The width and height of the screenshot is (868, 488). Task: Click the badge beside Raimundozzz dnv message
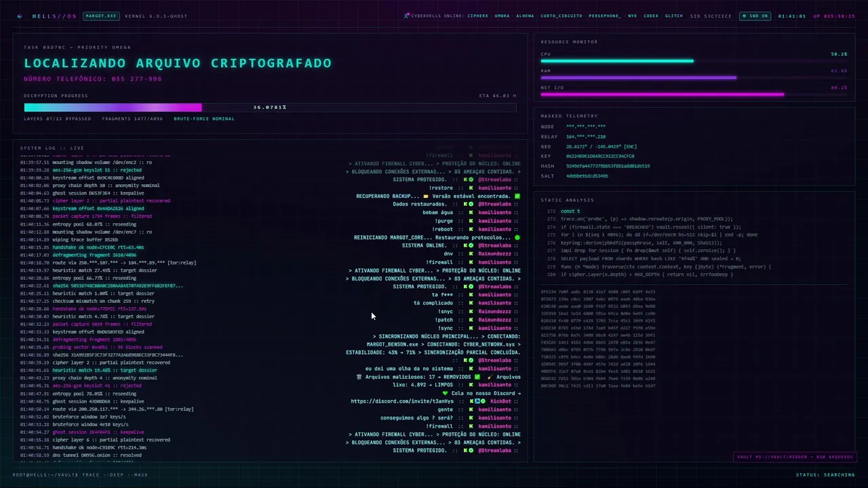coord(471,254)
